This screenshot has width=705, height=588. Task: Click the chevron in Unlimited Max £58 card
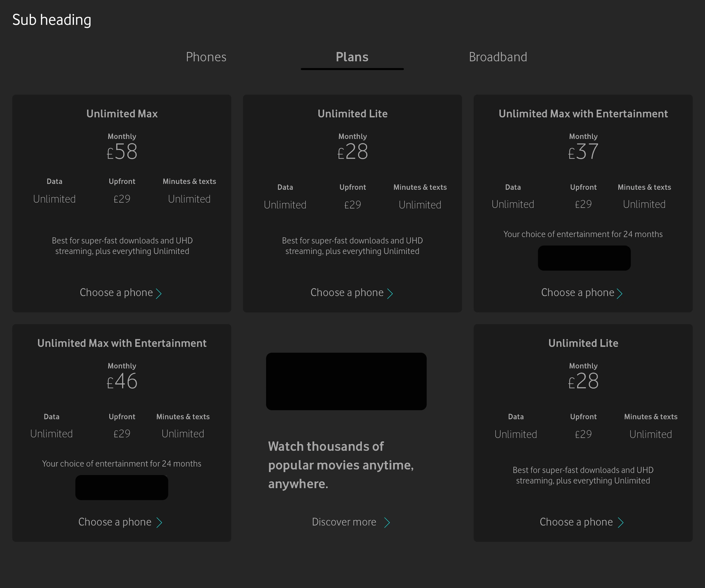(159, 293)
